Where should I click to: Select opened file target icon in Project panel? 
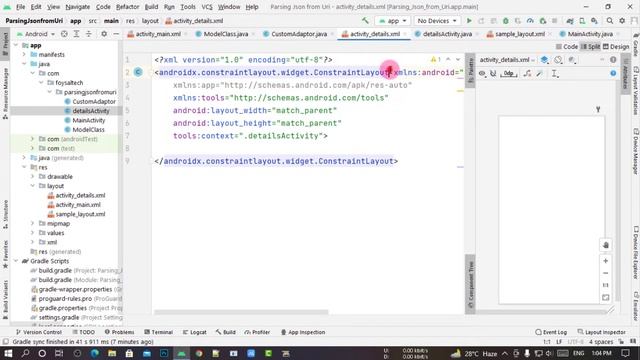(x=64, y=34)
